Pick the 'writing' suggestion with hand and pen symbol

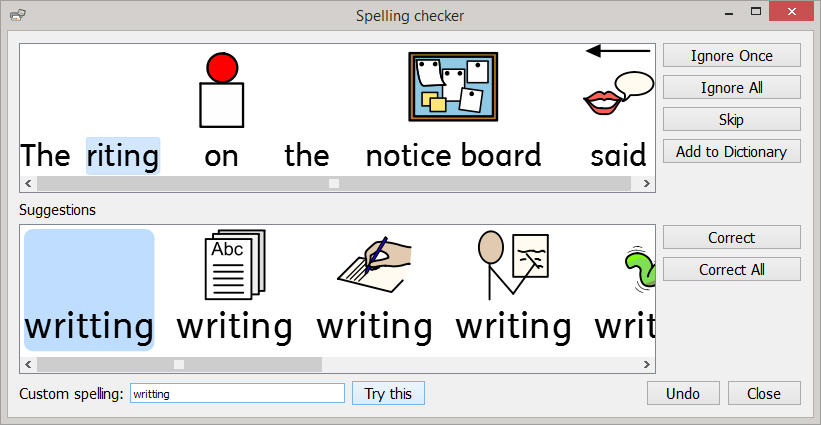[374, 288]
